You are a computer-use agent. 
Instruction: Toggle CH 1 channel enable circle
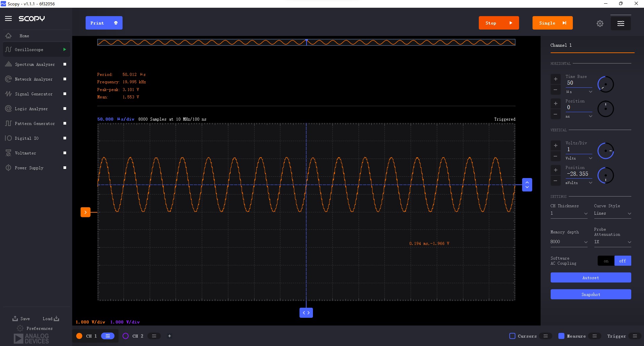coord(79,336)
